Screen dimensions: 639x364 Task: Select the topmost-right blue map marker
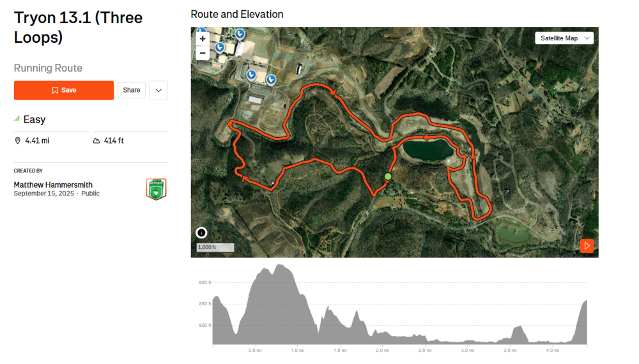tap(240, 34)
